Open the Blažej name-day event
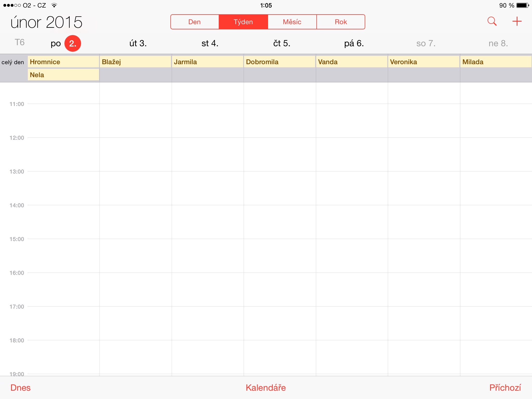The image size is (532, 399). pyautogui.click(x=135, y=62)
